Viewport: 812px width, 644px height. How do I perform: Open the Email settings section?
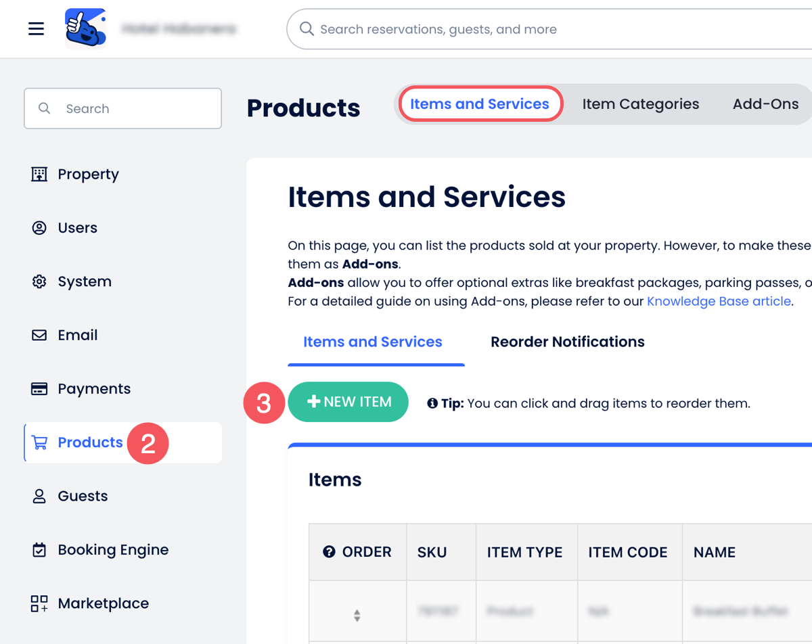coord(77,335)
